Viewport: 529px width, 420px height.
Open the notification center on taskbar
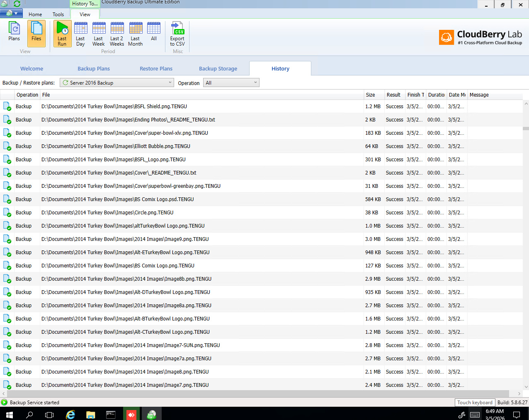click(x=517, y=414)
